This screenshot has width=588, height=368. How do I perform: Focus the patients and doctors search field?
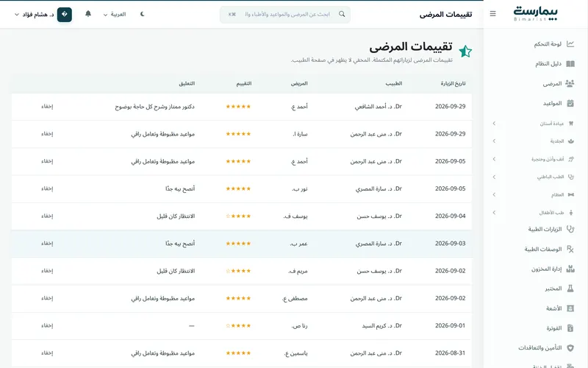point(285,14)
